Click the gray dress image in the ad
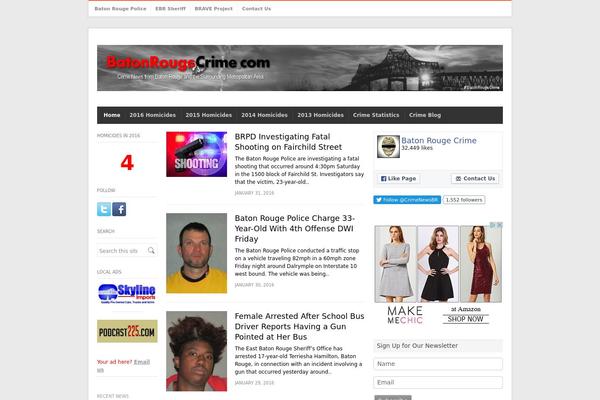 396,264
